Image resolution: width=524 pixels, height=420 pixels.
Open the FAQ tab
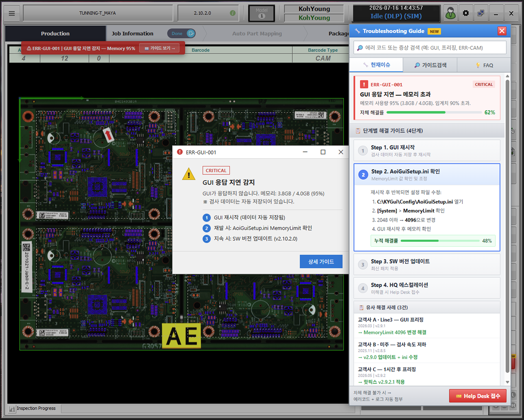tap(484, 65)
